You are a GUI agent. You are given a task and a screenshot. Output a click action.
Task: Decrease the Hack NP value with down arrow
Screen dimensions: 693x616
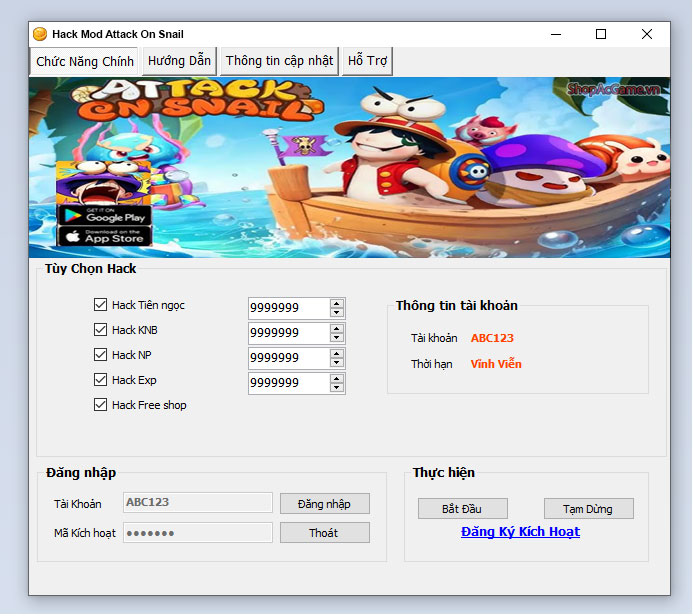337,362
